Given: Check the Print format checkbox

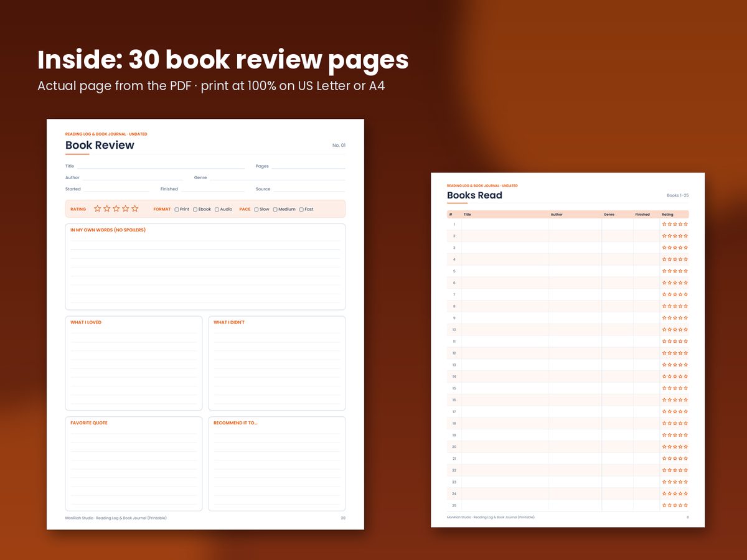Looking at the screenshot, I should click(x=177, y=210).
